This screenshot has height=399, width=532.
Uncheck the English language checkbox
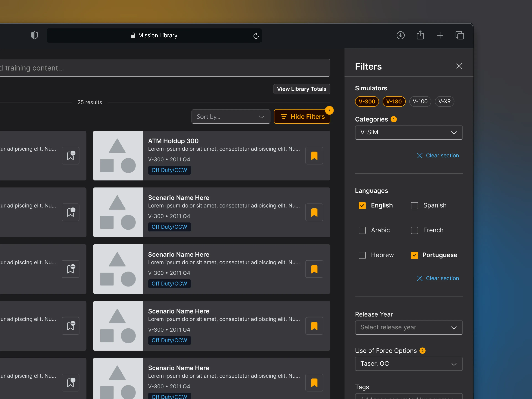362,206
